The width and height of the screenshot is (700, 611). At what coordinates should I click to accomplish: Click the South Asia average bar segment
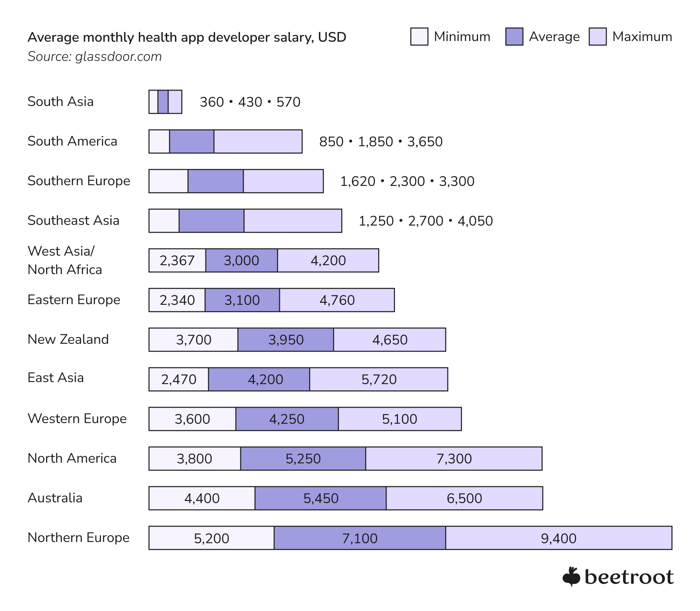163,102
